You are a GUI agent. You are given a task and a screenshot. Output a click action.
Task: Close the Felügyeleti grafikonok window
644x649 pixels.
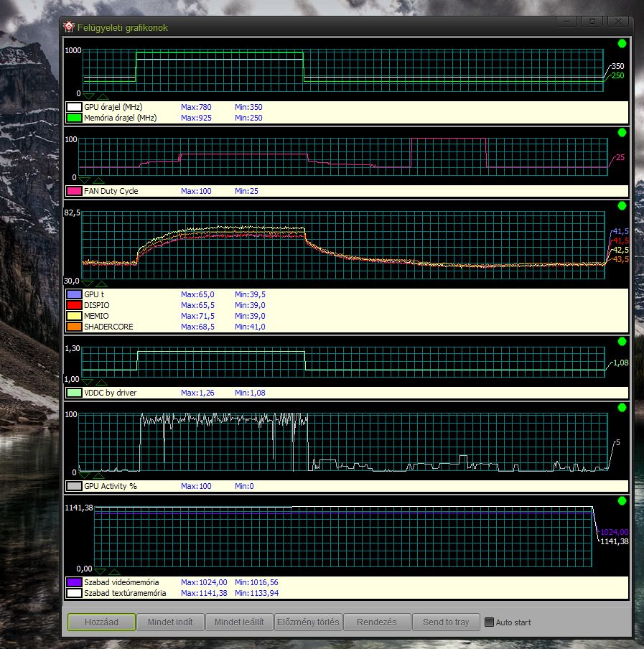point(618,22)
